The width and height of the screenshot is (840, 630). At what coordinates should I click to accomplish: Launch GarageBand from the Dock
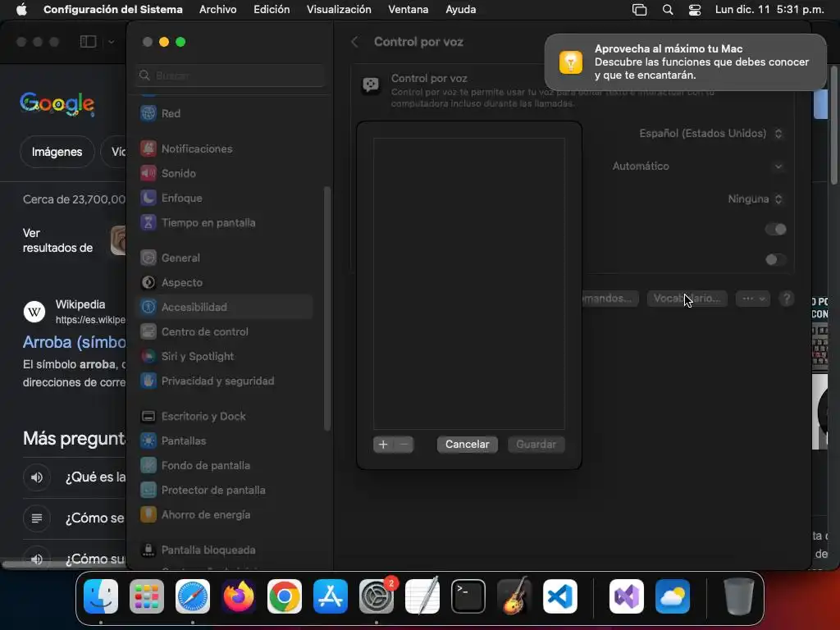pyautogui.click(x=514, y=596)
